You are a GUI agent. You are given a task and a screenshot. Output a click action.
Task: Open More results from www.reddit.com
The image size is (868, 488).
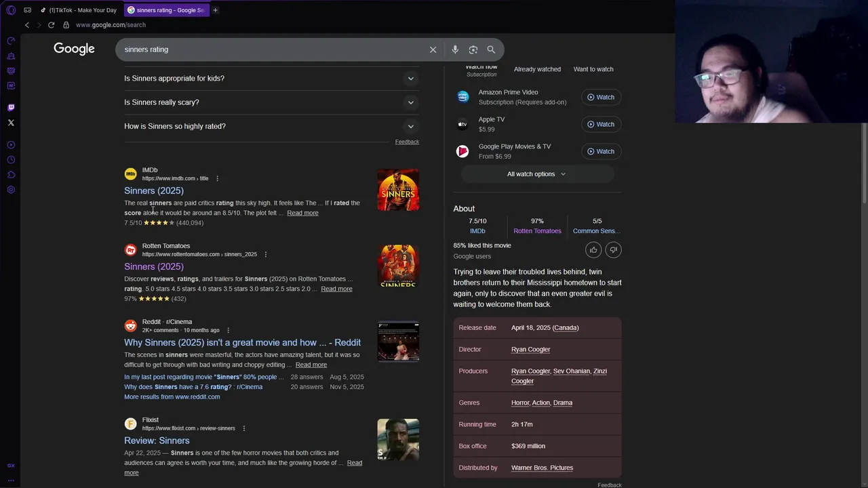coord(172,396)
